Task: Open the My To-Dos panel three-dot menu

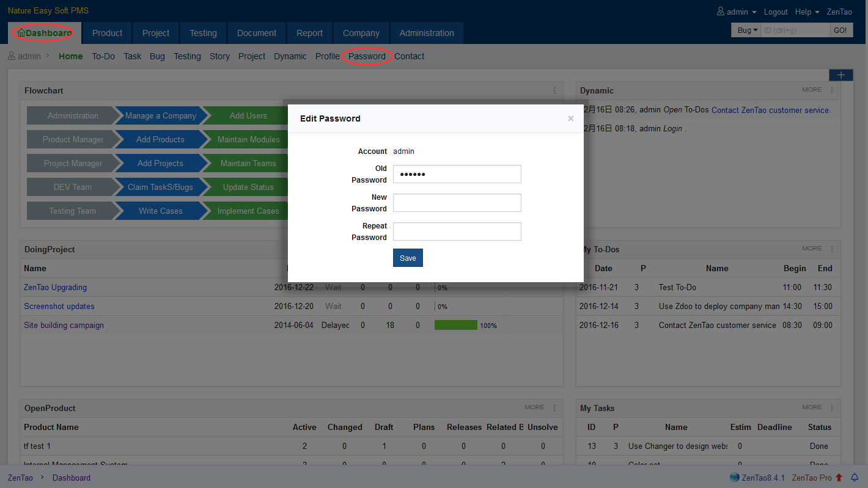Action: tap(832, 249)
